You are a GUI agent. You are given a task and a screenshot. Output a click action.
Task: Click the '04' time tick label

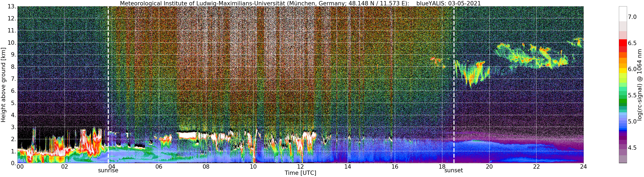coord(112,166)
